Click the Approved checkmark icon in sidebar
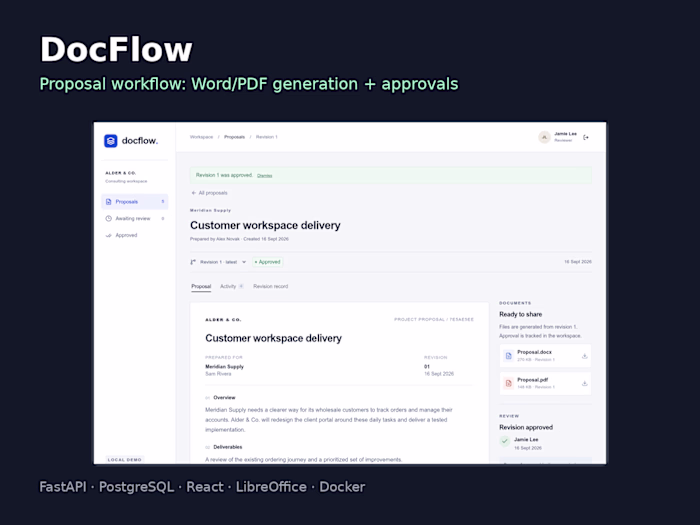 (108, 235)
